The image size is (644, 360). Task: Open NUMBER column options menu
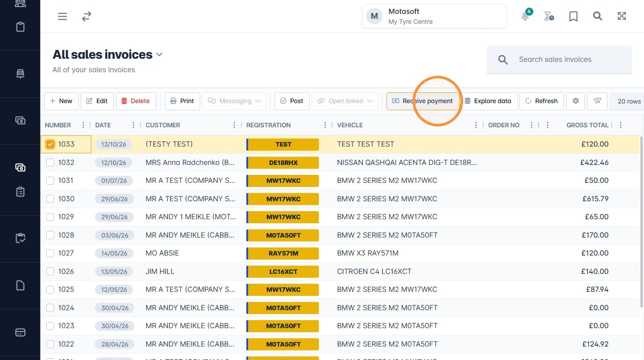(x=83, y=125)
